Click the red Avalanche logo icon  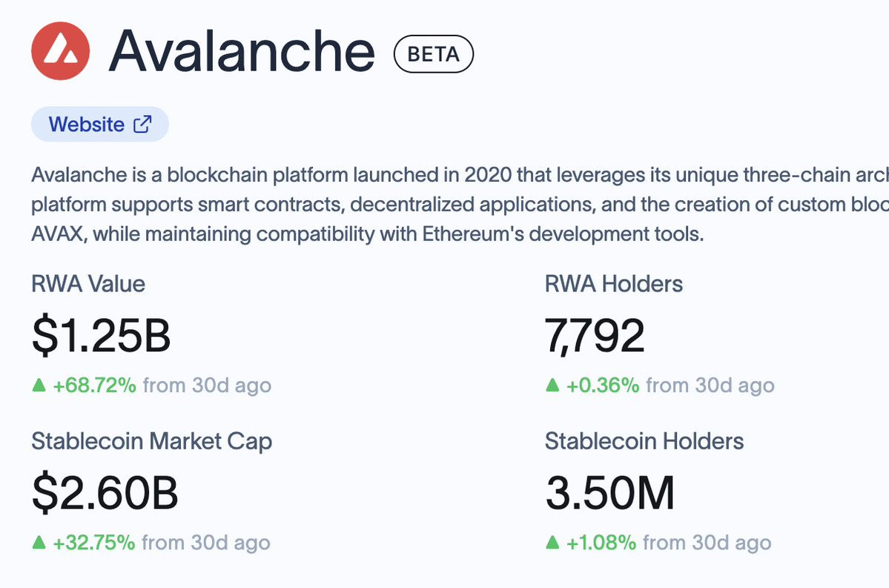61,51
